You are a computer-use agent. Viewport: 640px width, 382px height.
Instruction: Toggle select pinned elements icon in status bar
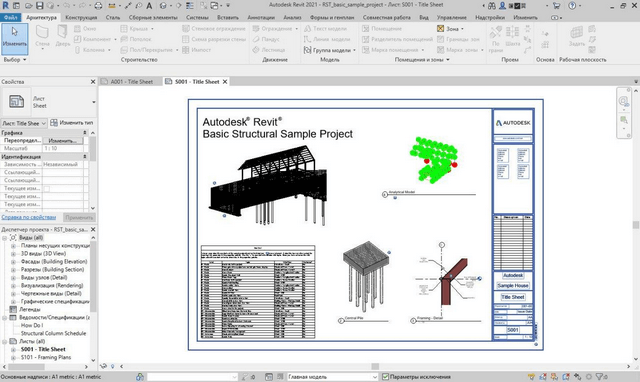[x=554, y=377]
